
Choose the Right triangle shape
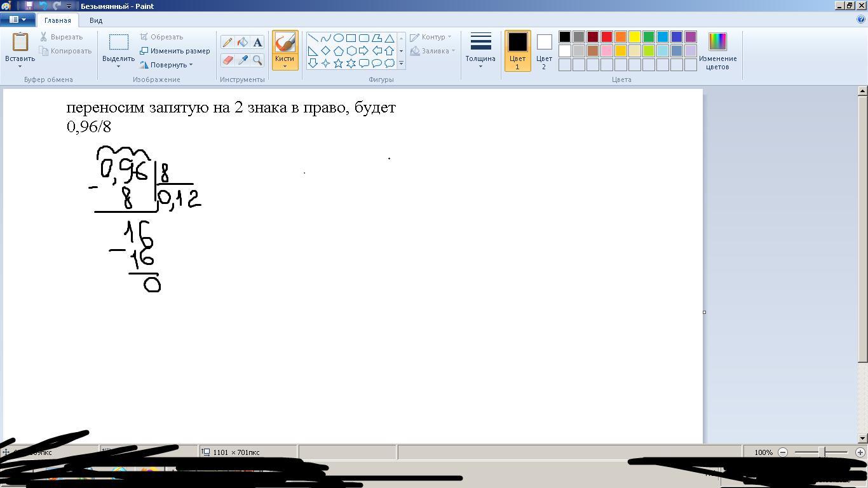(313, 51)
